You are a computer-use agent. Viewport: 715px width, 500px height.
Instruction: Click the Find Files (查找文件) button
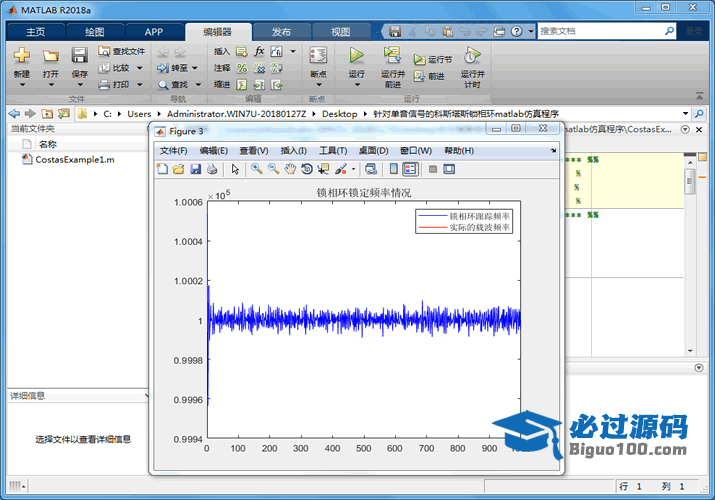pyautogui.click(x=122, y=52)
